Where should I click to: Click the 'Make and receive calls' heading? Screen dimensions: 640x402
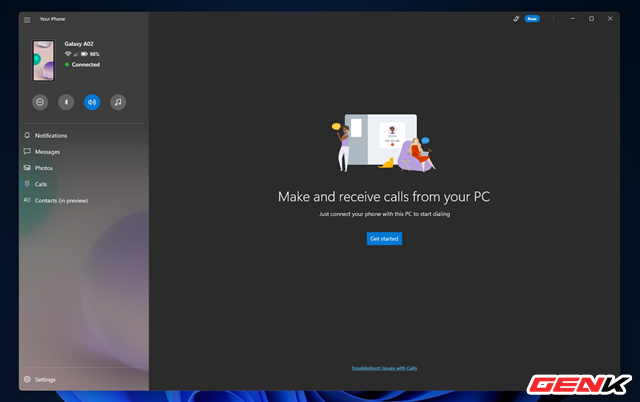384,197
